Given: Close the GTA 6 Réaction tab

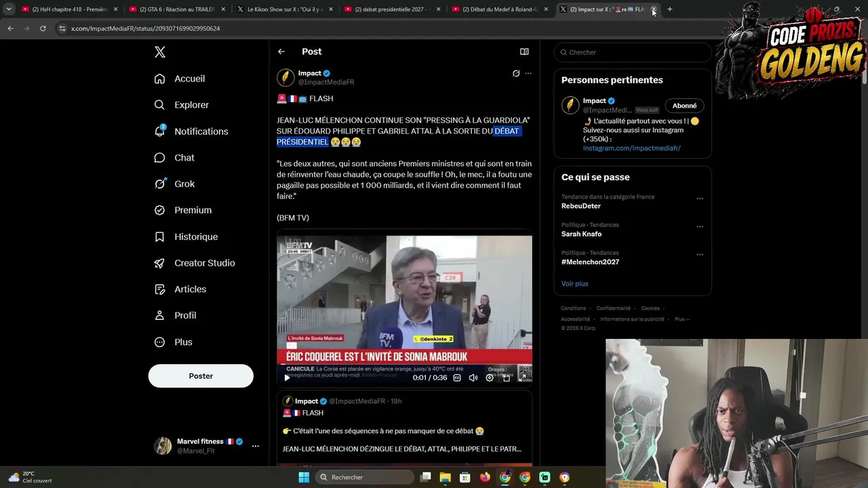Looking at the screenshot, I should (x=223, y=9).
